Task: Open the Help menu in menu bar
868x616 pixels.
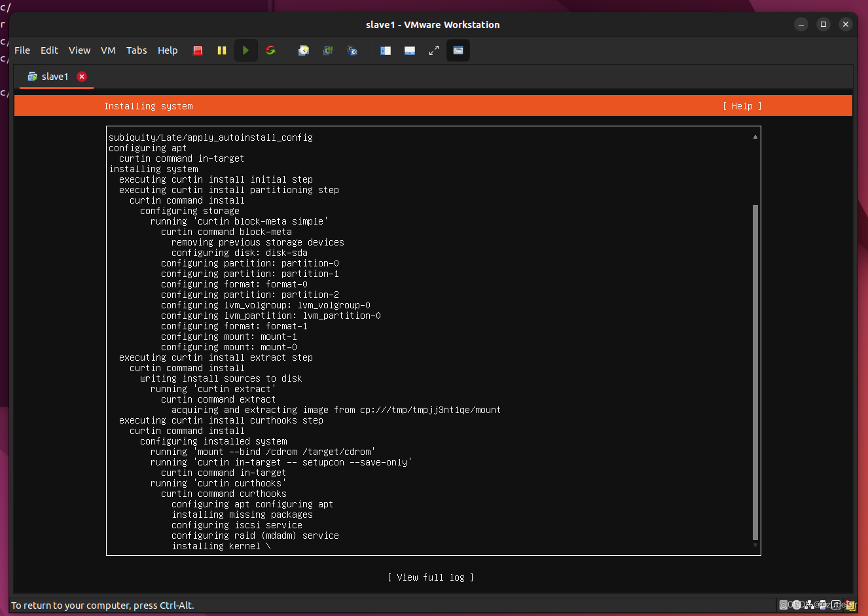Action: [x=168, y=50]
